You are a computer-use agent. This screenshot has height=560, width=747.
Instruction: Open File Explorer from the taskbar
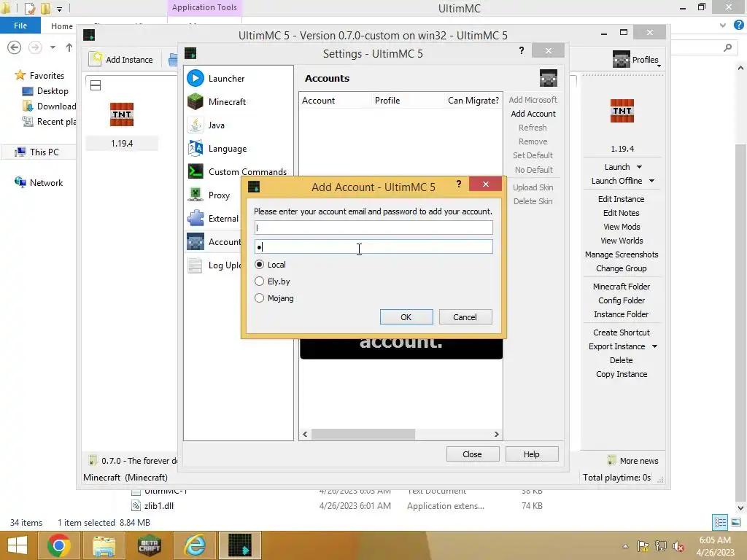(x=104, y=545)
